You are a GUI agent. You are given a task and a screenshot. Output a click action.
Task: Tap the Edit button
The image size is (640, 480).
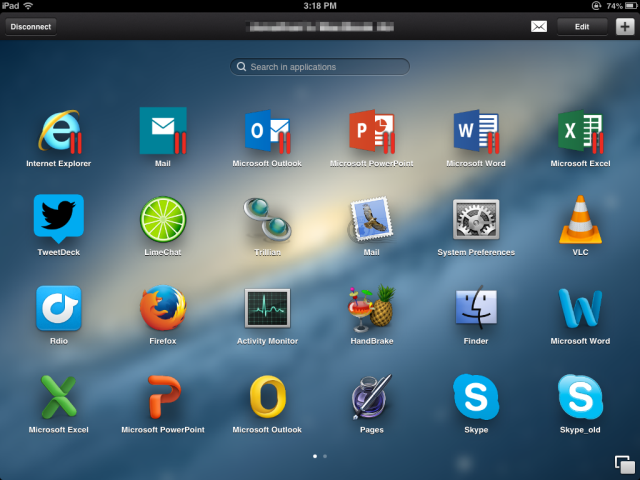click(582, 27)
